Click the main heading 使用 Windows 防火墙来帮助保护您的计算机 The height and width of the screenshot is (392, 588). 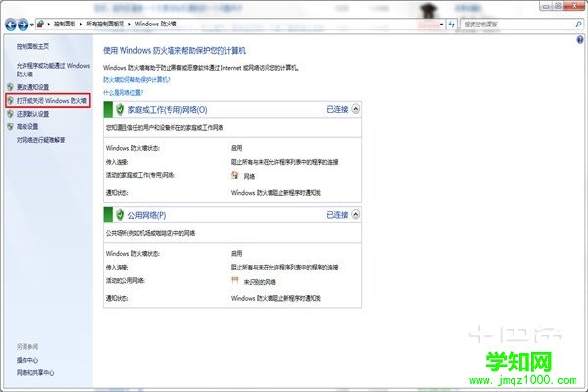174,50
